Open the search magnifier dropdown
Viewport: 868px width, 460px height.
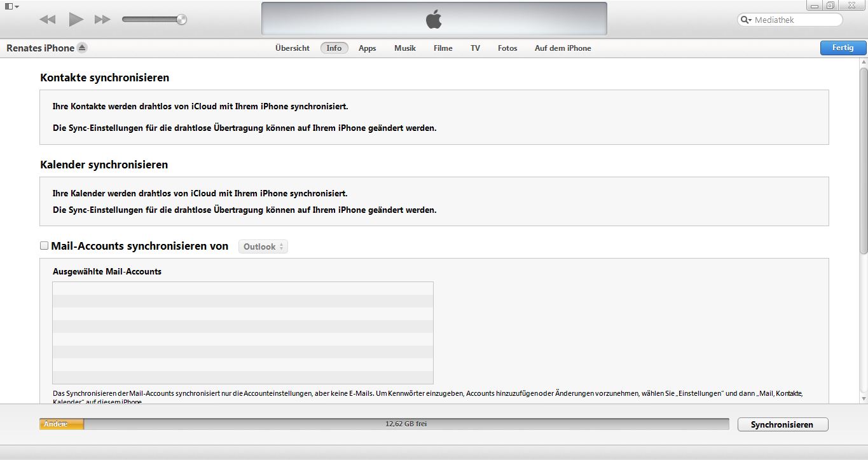click(747, 20)
